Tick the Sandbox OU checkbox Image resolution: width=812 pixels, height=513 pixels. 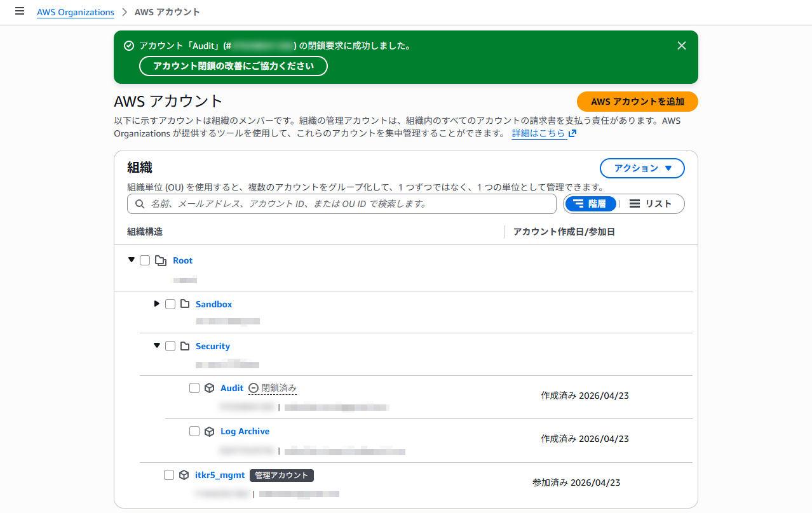click(170, 304)
